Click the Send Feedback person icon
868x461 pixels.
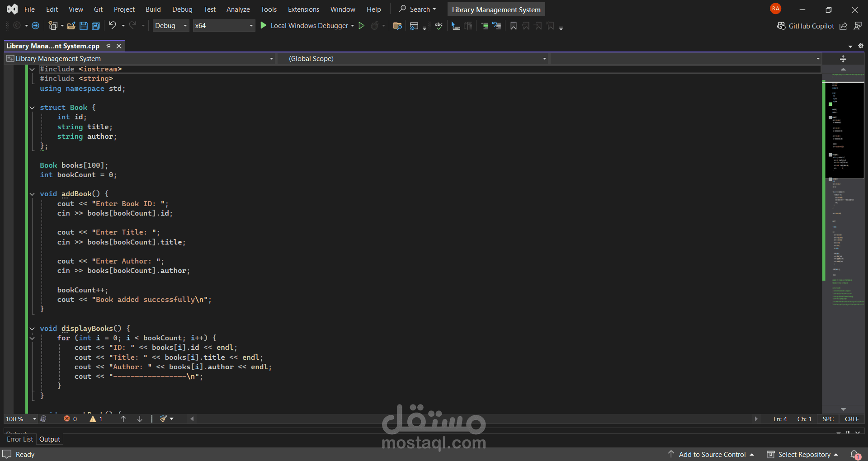(858, 26)
